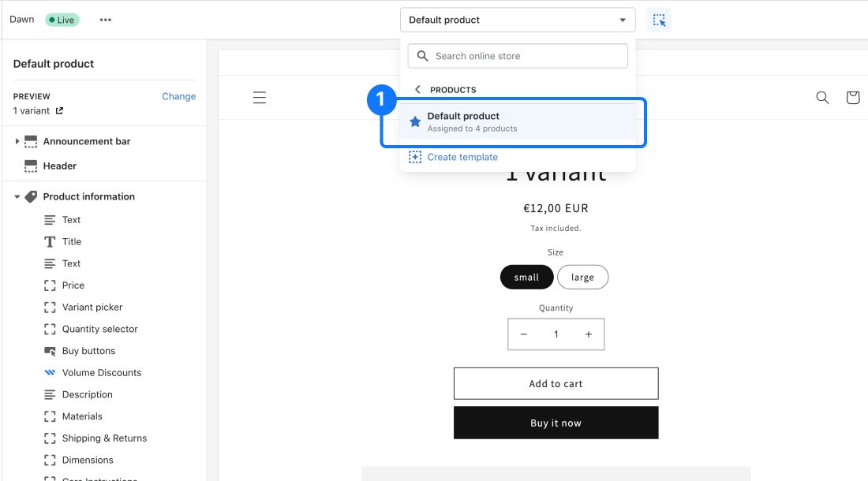Expand the Announcement bar section
Screen dimensions: 868x481
click(x=17, y=142)
